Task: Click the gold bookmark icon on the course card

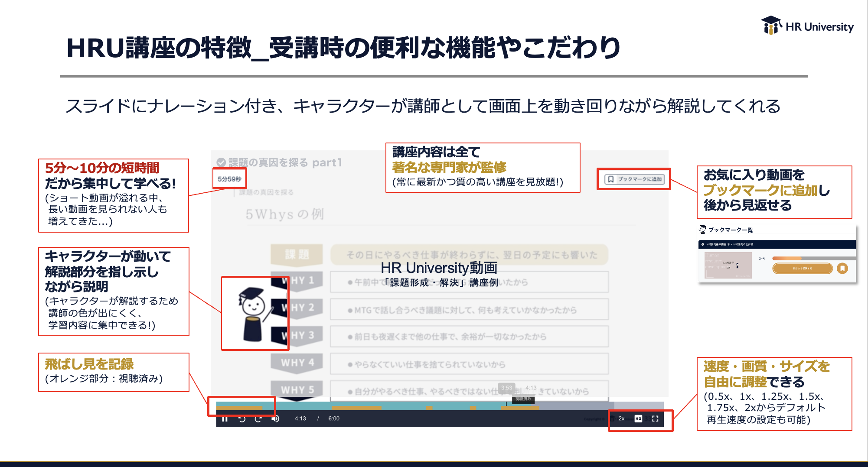Action: click(842, 269)
